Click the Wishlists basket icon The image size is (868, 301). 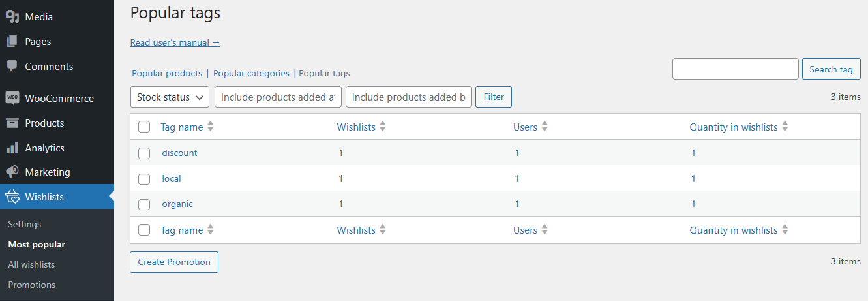(x=12, y=197)
